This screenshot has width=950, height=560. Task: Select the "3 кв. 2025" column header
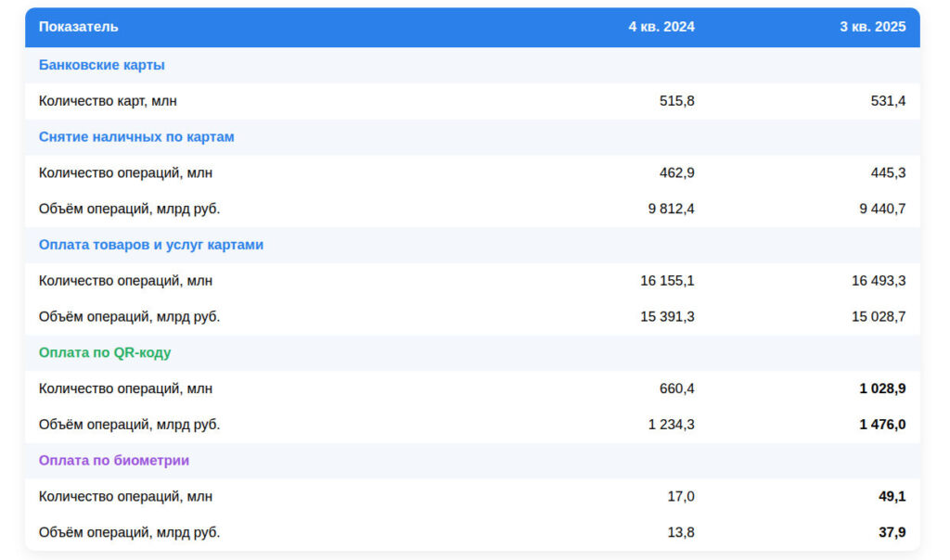coord(872,27)
